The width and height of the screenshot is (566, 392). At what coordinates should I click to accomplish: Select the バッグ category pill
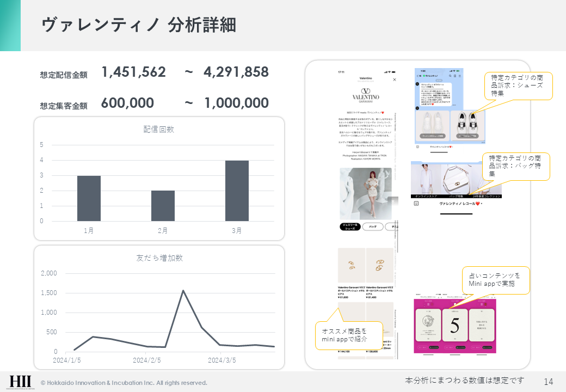(372, 226)
